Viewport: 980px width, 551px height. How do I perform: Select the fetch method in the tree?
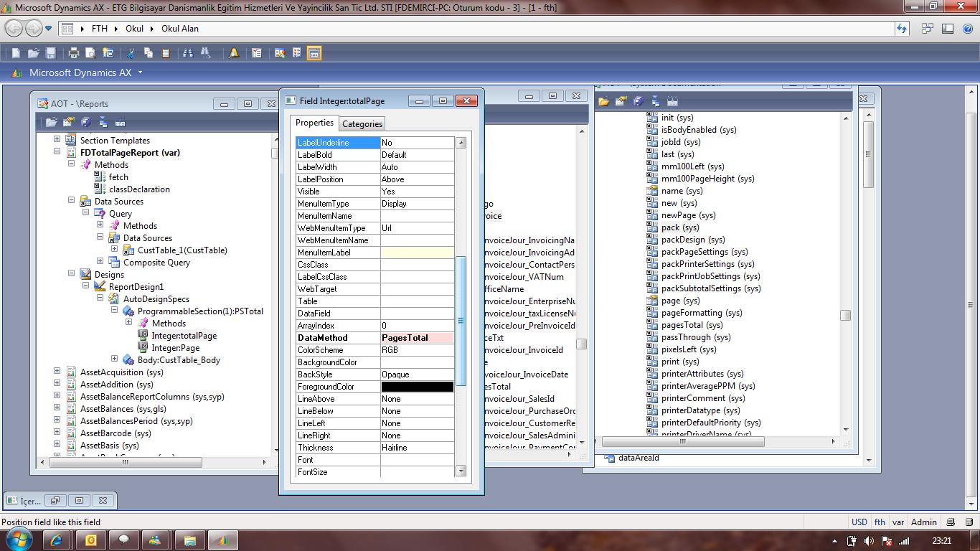click(x=118, y=176)
